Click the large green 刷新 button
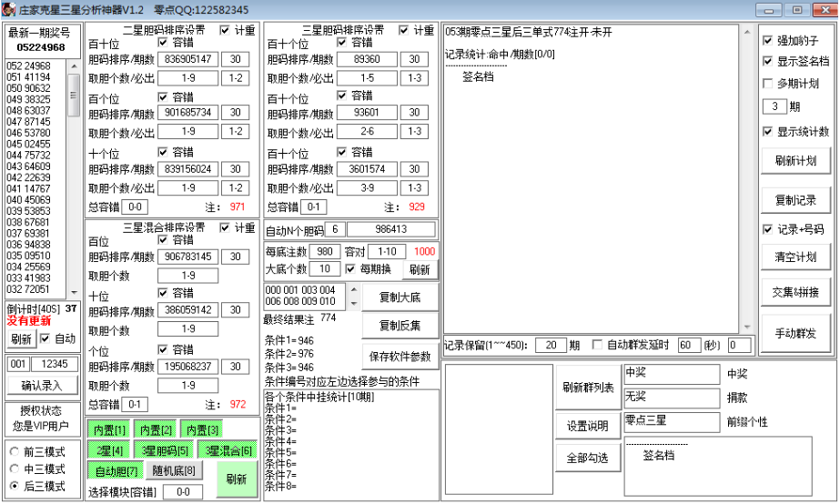Screen dimensions: 840x504 pyautogui.click(x=236, y=479)
